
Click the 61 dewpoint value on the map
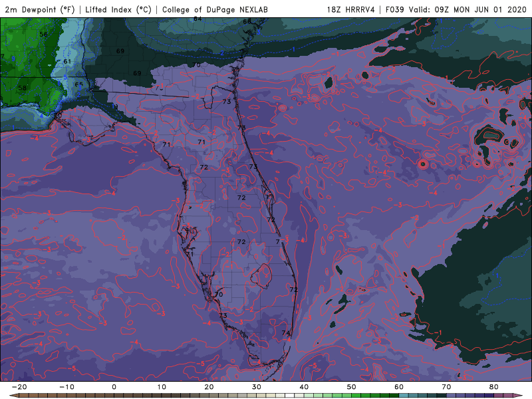(x=67, y=61)
